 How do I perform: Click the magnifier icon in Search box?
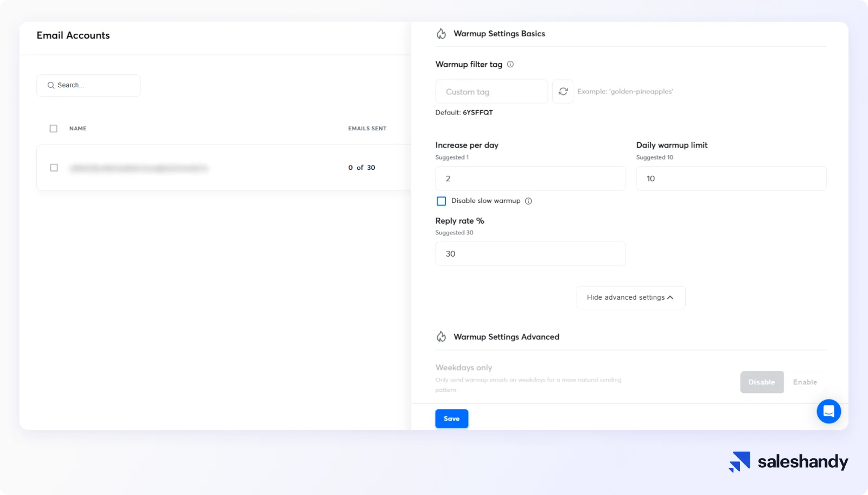[x=51, y=85]
